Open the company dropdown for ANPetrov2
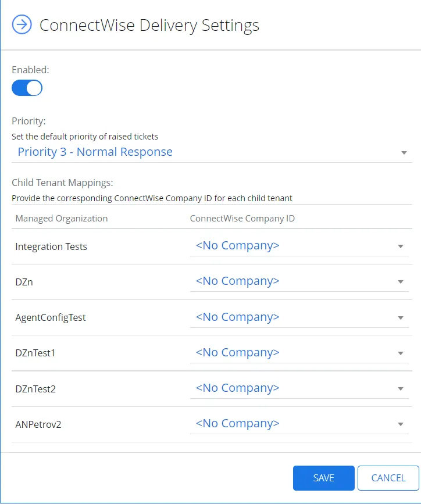This screenshot has width=421, height=504. 299,424
